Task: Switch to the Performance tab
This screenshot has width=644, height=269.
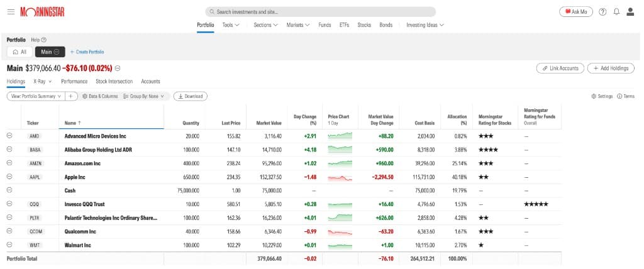Action: (x=74, y=81)
